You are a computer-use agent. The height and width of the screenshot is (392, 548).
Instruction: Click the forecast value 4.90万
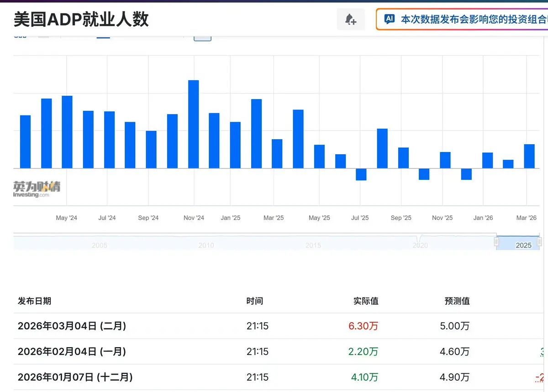click(x=454, y=377)
